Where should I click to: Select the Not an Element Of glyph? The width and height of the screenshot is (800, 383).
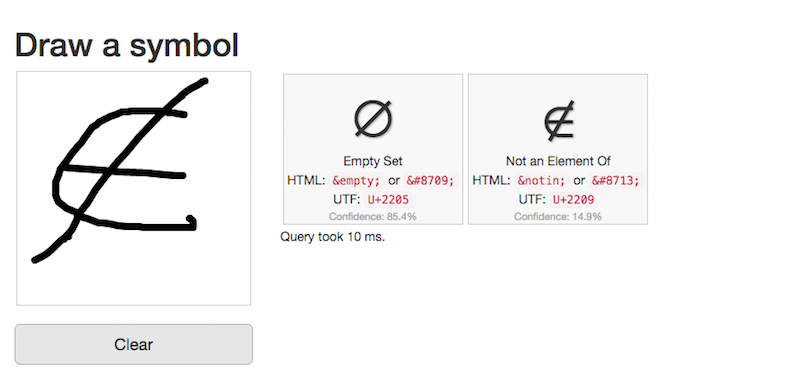[558, 120]
